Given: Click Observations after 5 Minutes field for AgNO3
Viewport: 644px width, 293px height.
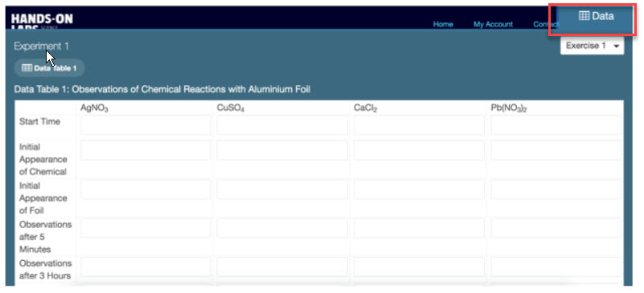Looking at the screenshot, I should click(146, 228).
